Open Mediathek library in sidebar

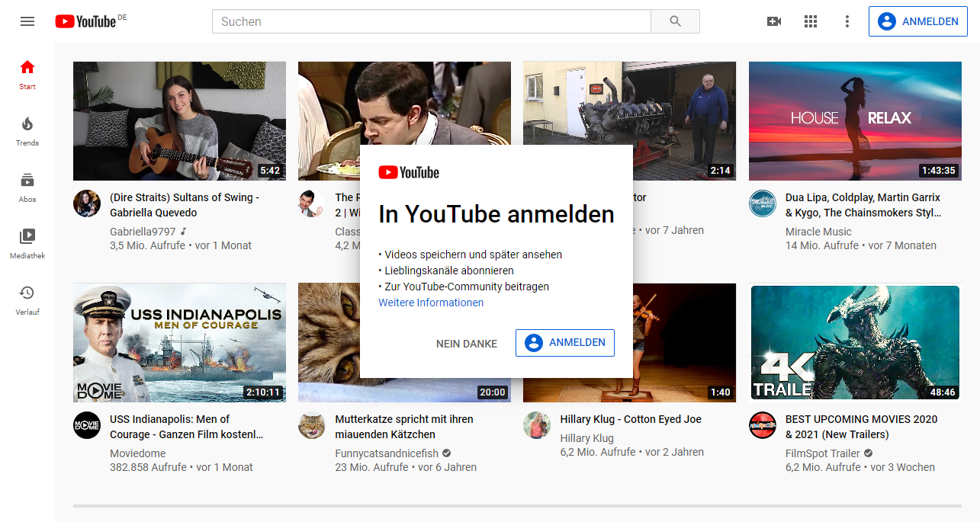coord(27,244)
